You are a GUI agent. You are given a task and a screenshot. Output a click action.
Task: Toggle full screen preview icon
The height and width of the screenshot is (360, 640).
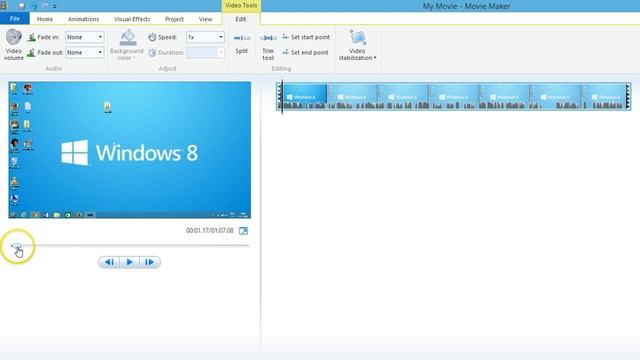pyautogui.click(x=243, y=231)
